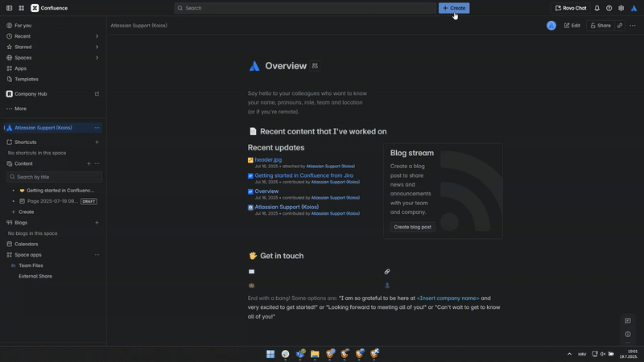
Task: Click the blue contributor avatar near Edit
Action: tap(551, 26)
